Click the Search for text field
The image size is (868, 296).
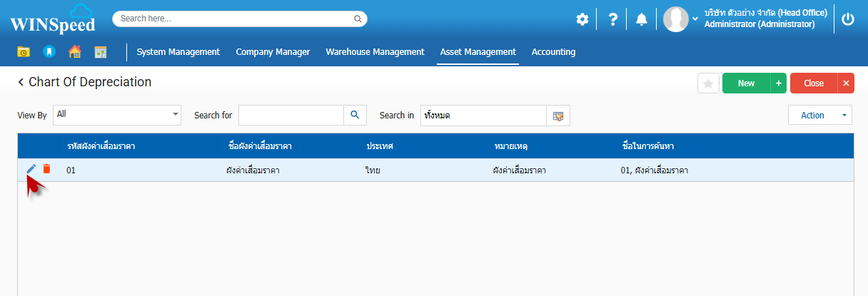291,115
